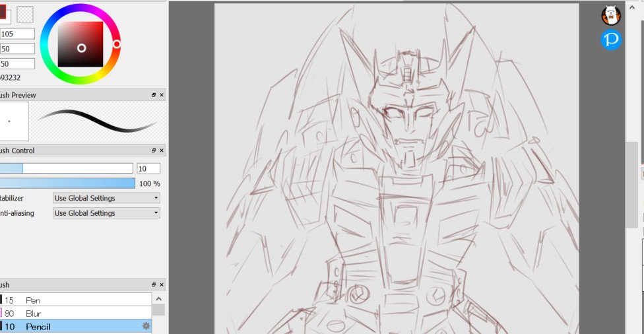Close the Brush list panel

pos(162,284)
